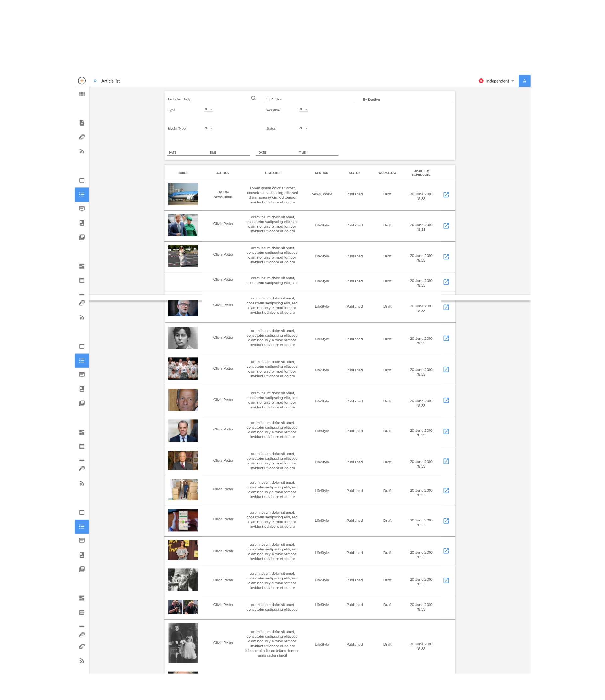Click topmost comments icon in sidebar
605x700 pixels.
click(x=82, y=209)
